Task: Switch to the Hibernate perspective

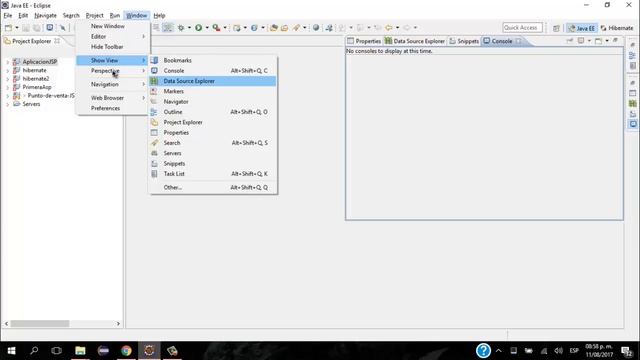Action: click(x=617, y=28)
